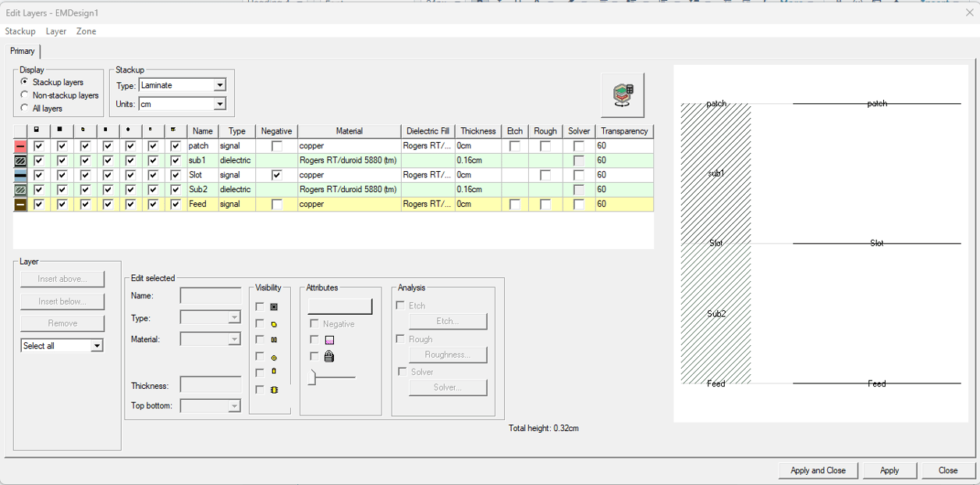Click the yellow via icon in the Visibility group
980x485 pixels.
point(274,357)
